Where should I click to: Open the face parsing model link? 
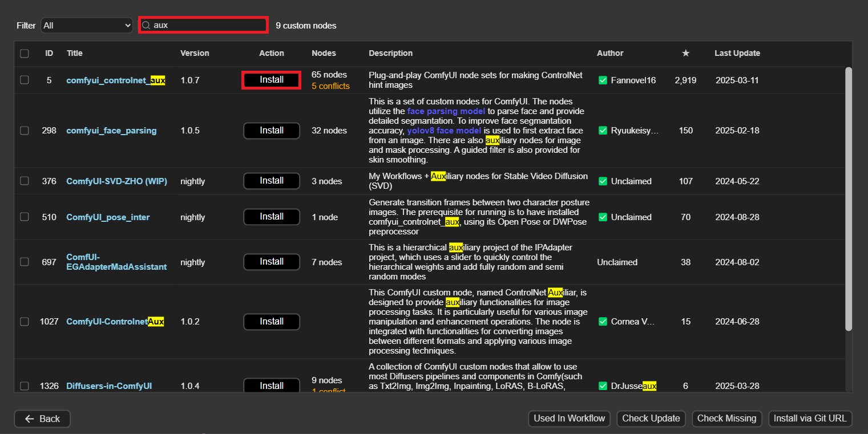(446, 111)
